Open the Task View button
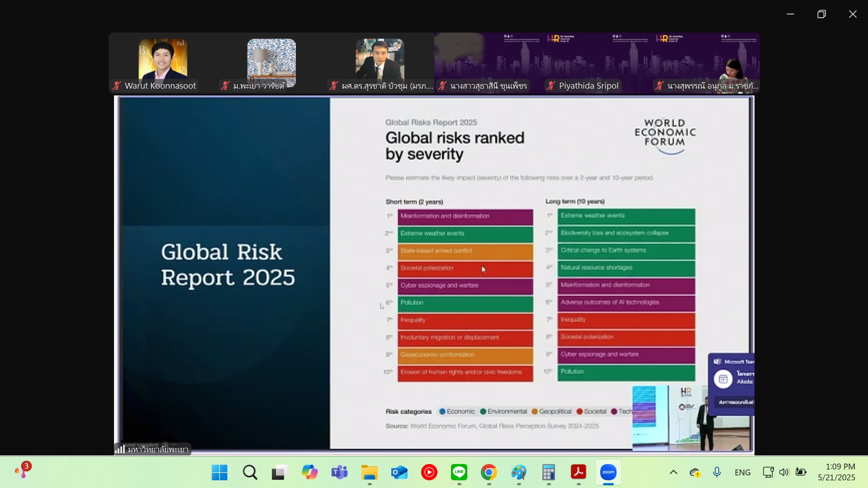Screen dimensions: 868x488 (280, 473)
